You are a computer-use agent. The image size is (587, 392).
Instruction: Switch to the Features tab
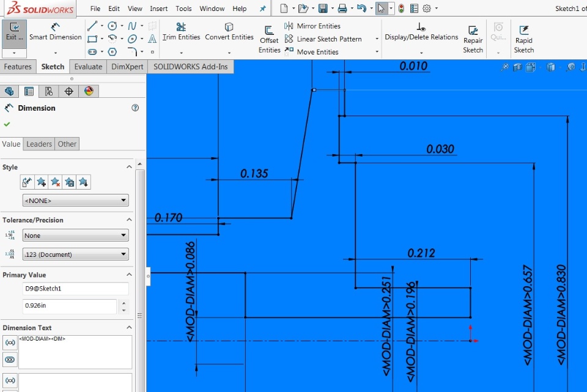coord(18,67)
